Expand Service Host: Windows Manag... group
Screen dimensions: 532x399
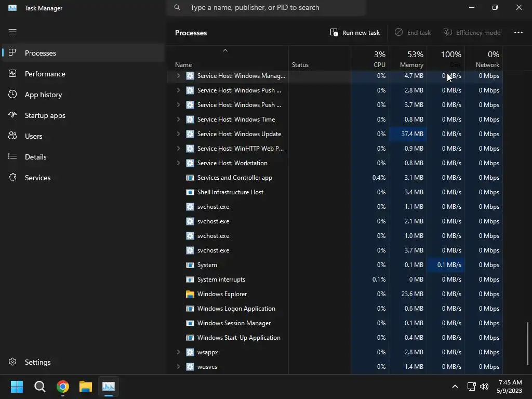click(x=178, y=76)
